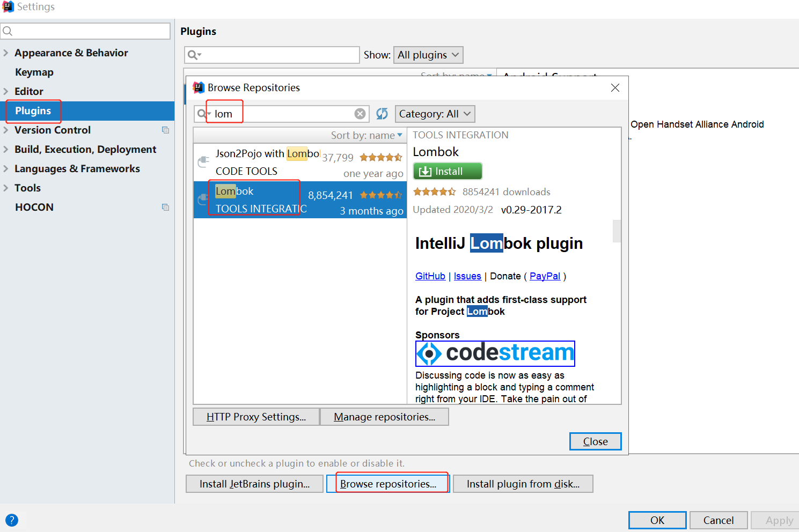Screen dimensions: 799x532
Task: Expand Build, Execution, Deployment node
Action: [6, 149]
